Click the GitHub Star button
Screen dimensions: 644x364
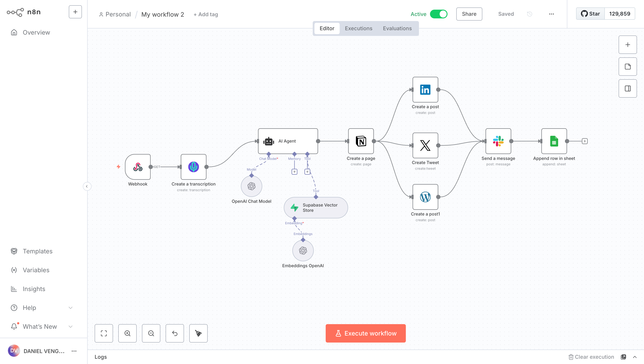tap(590, 14)
